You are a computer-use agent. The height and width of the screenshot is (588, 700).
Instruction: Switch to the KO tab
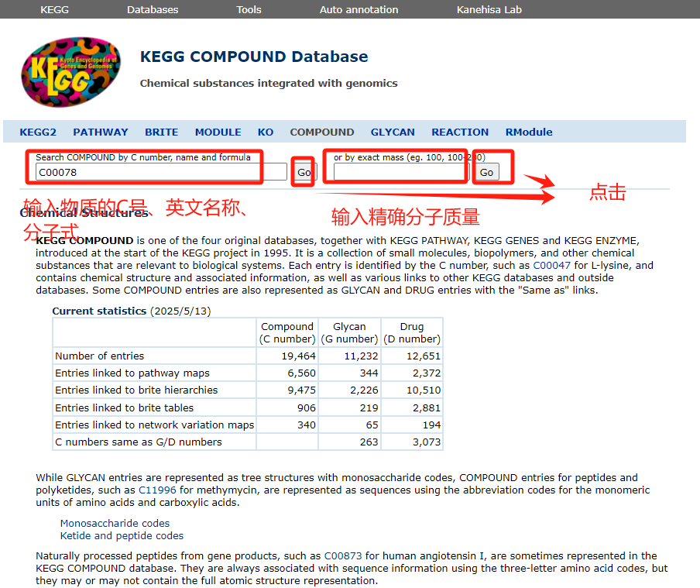tap(265, 132)
